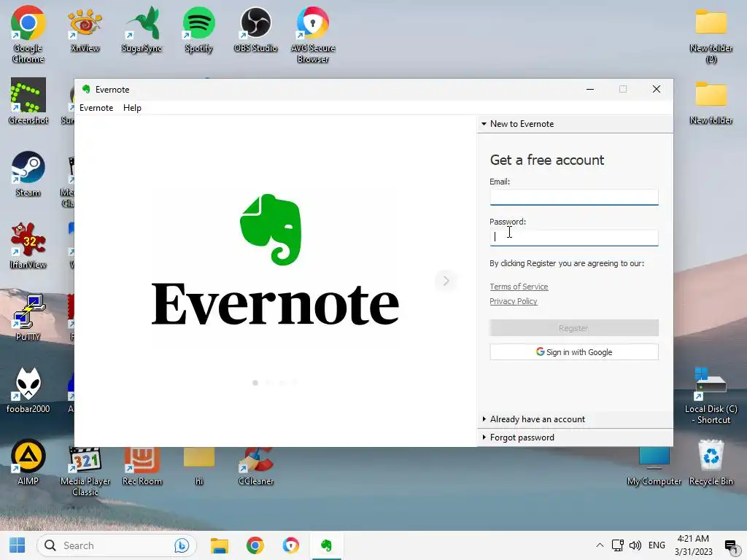Open My Computer desktop icon
Screen dimensions: 747x560
point(654,466)
